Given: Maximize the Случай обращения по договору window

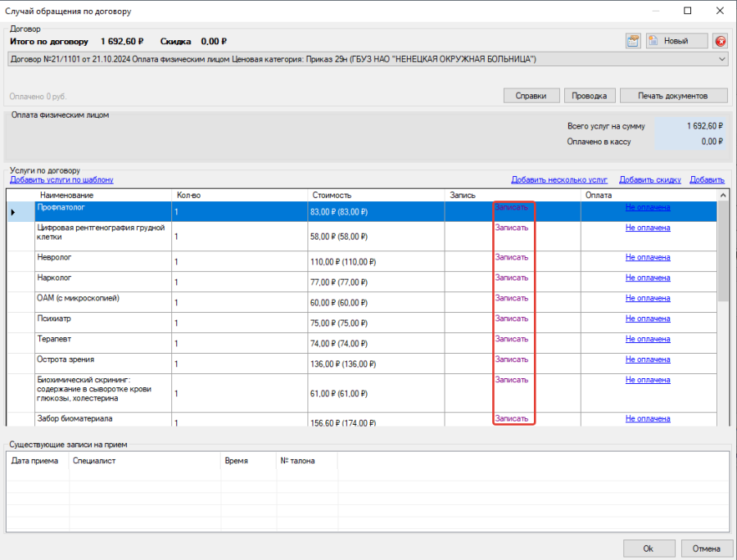Looking at the screenshot, I should 688,11.
